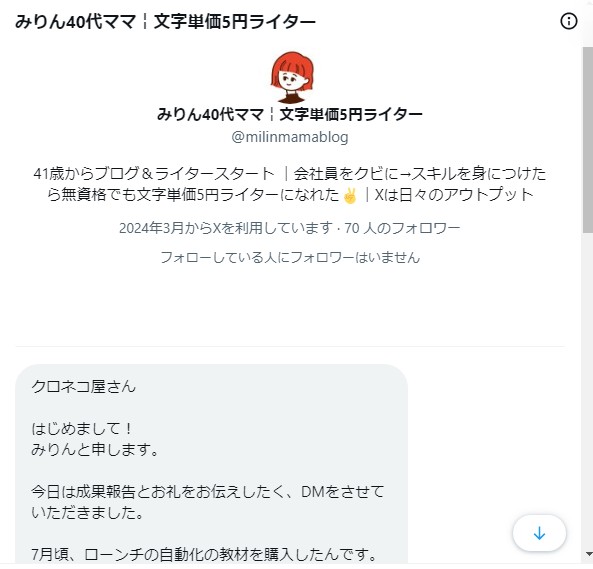The height and width of the screenshot is (569, 593).
Task: Click the scrollbar down arrow at bottom
Action: pos(588,554)
